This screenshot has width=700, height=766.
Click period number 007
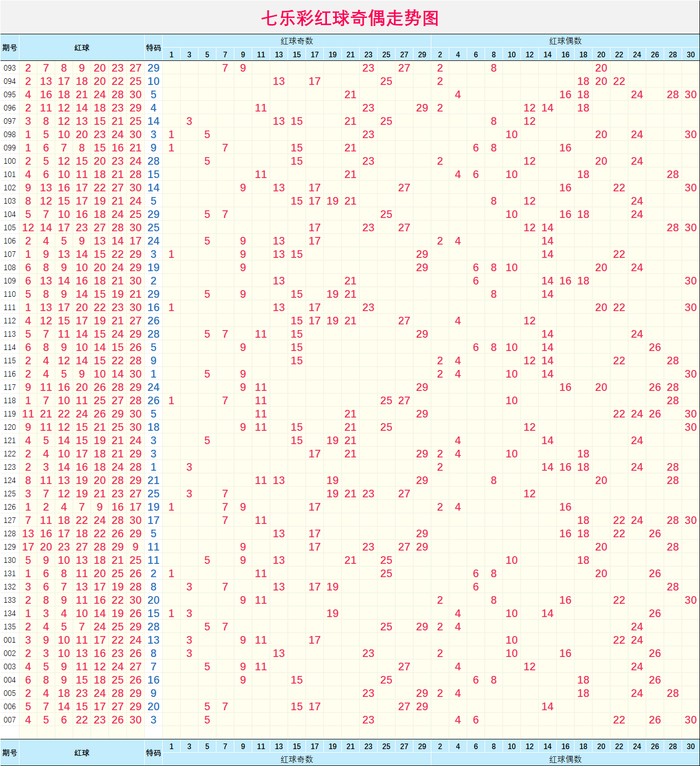(10, 720)
